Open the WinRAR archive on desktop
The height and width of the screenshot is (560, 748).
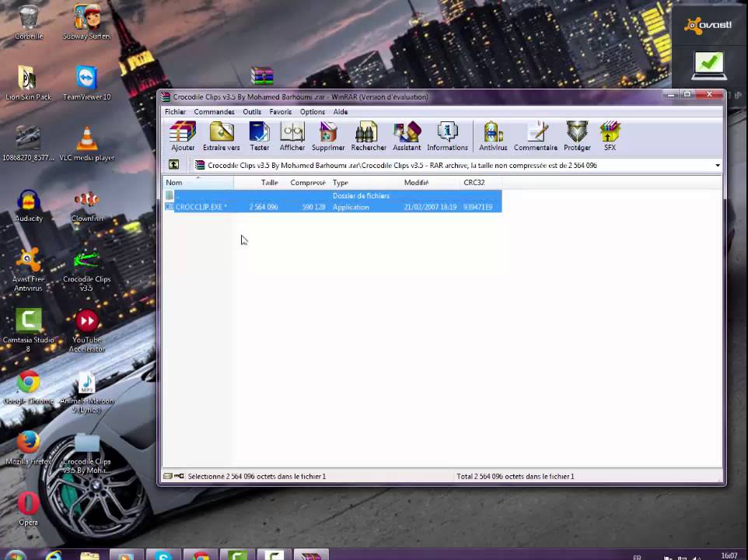[262, 76]
